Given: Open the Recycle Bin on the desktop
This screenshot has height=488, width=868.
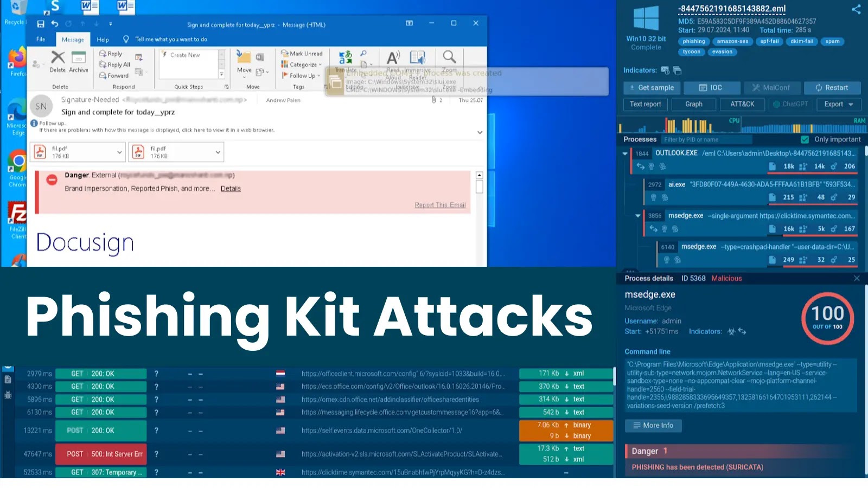Looking at the screenshot, I should [x=16, y=12].
